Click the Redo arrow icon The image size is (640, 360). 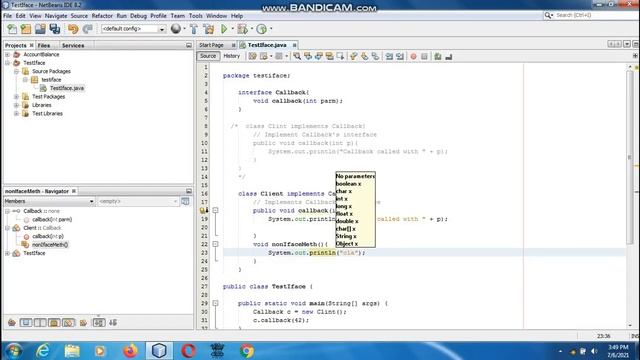tap(87, 29)
